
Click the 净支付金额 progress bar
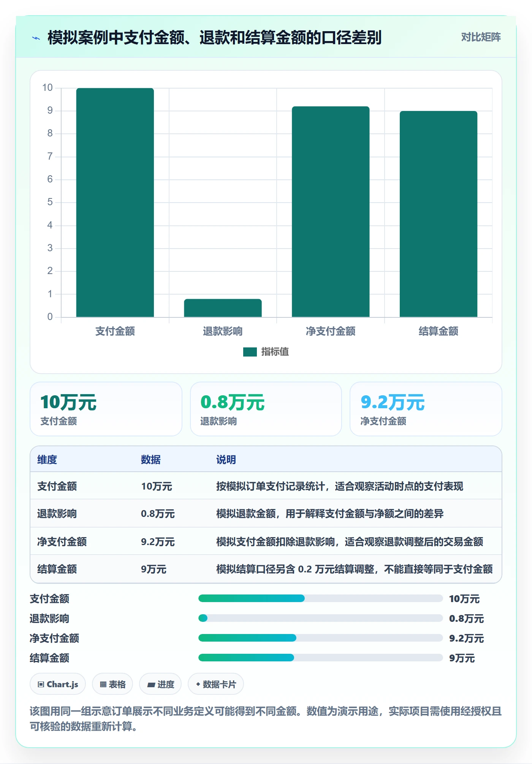point(320,638)
